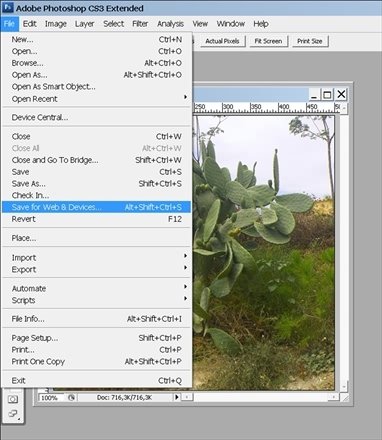Click the Fit Screen button

point(268,41)
